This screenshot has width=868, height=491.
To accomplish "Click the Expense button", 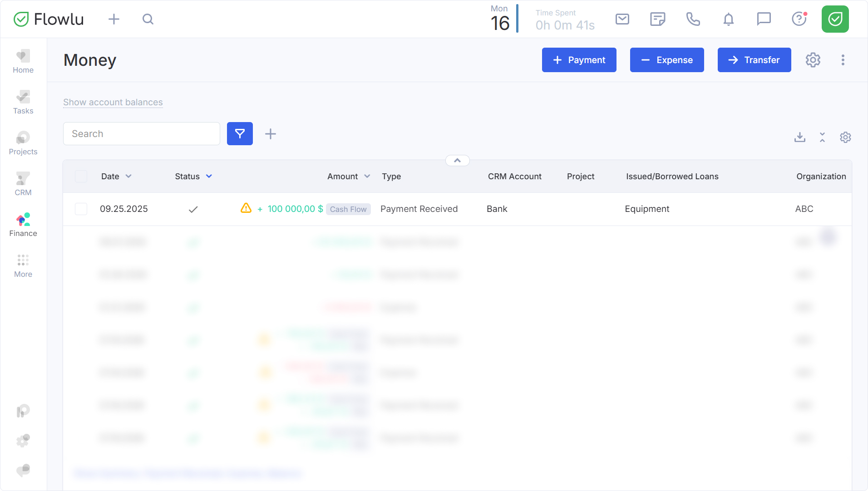I will coord(666,60).
